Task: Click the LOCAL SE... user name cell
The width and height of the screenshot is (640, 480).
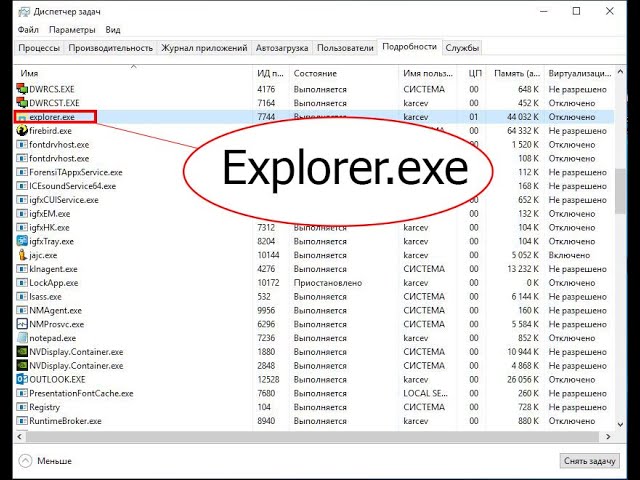Action: 425,393
